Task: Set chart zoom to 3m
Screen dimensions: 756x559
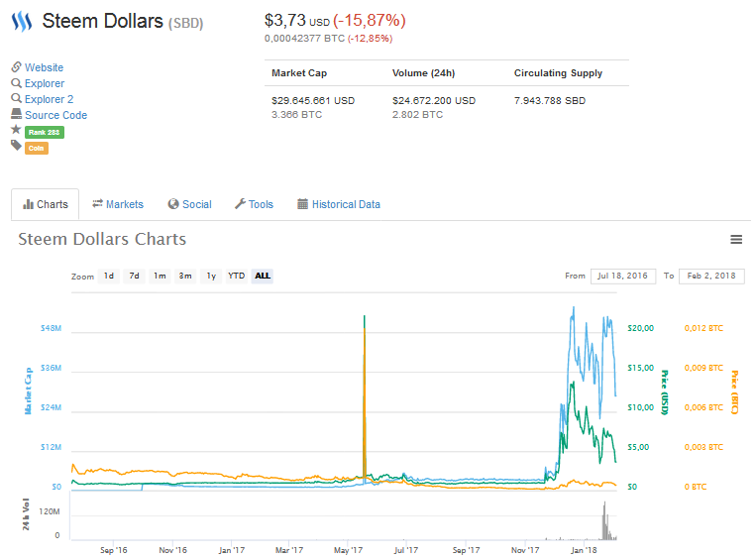Action: pyautogui.click(x=185, y=276)
